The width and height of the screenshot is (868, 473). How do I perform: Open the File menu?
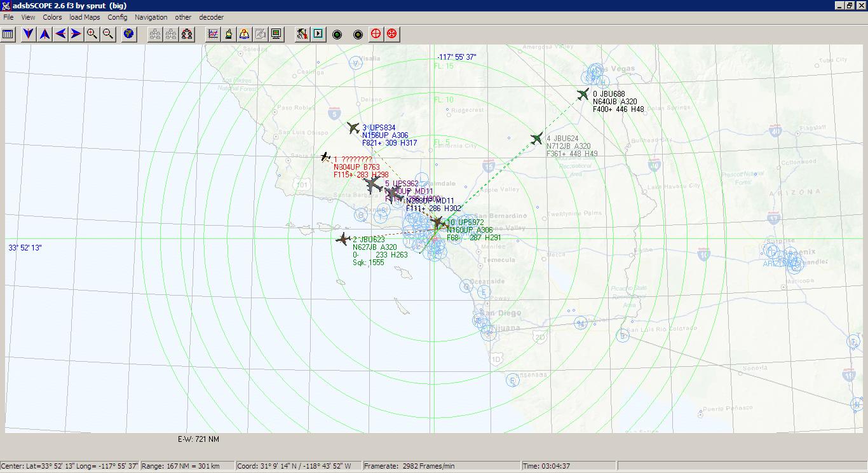pyautogui.click(x=8, y=17)
